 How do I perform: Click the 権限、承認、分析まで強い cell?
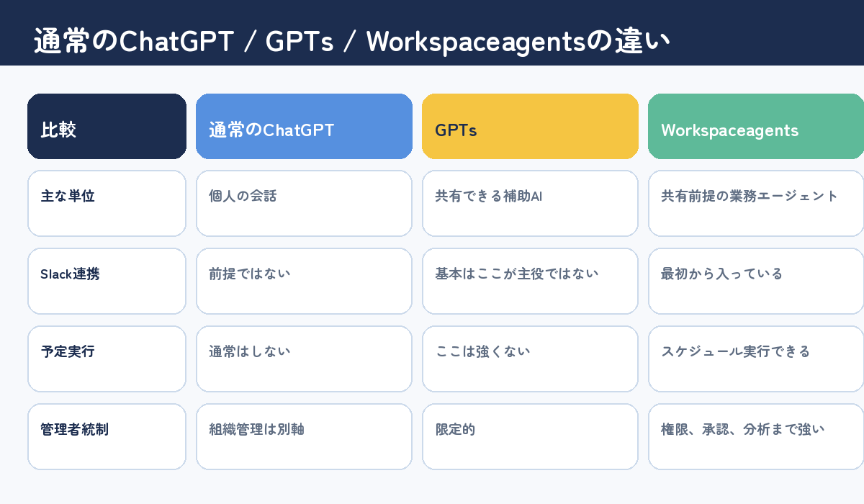756,436
